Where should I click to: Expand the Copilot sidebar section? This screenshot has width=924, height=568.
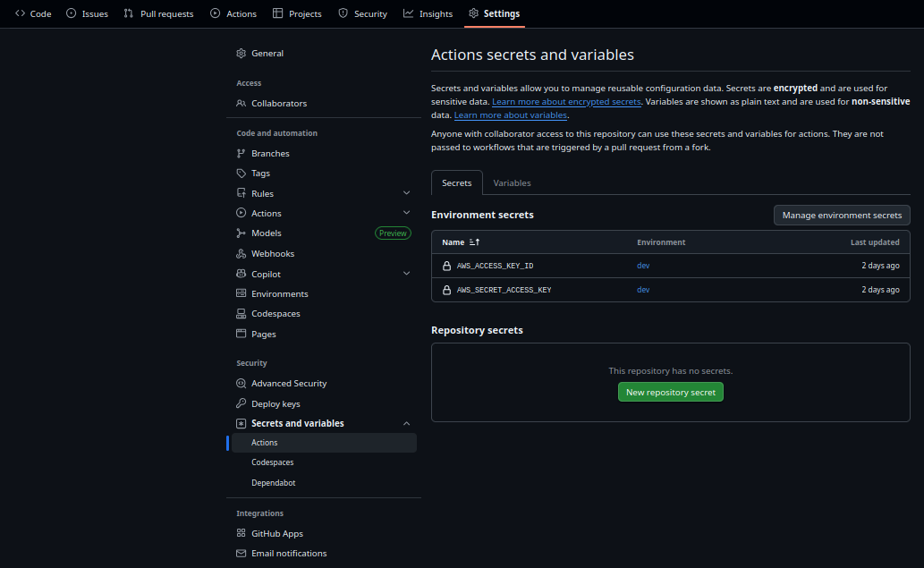point(407,273)
